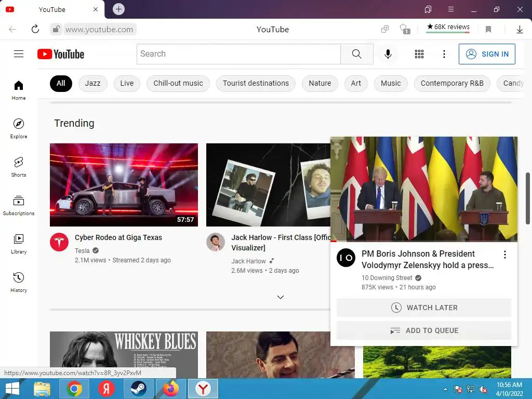Open the Mr. Bean video thumbnail
Viewport: 532px width, 399px height.
click(x=280, y=354)
